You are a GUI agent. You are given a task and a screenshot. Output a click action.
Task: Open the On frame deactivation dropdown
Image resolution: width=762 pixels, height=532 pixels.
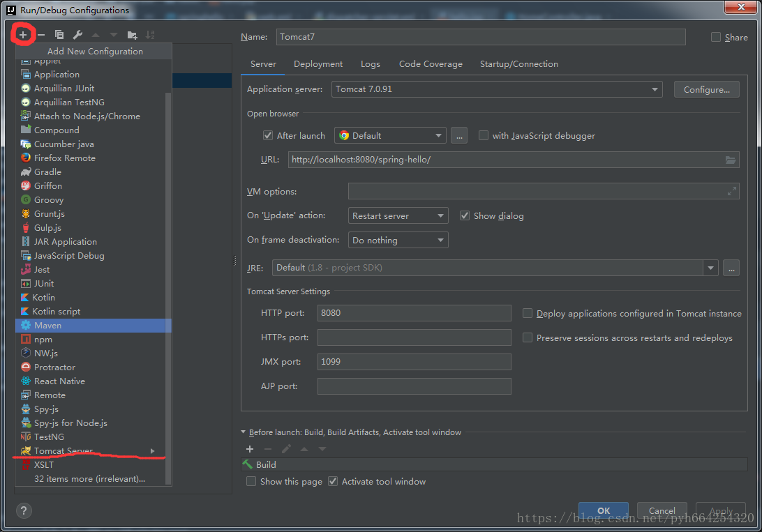tap(398, 240)
